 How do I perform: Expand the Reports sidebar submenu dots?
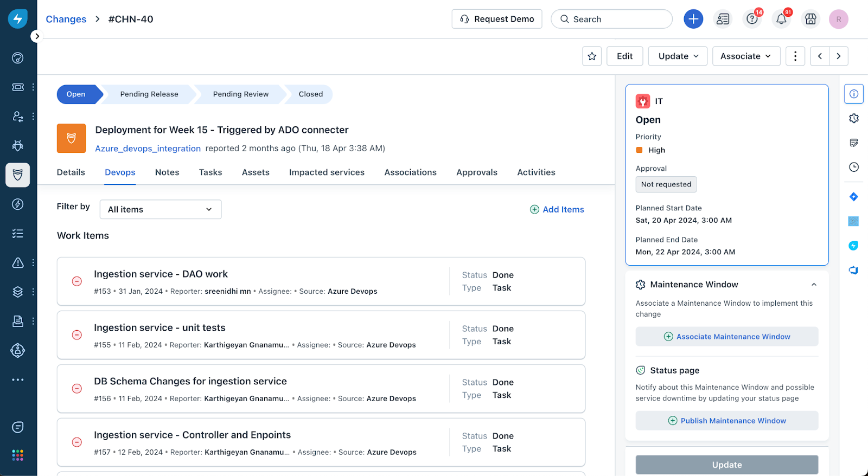click(x=33, y=321)
